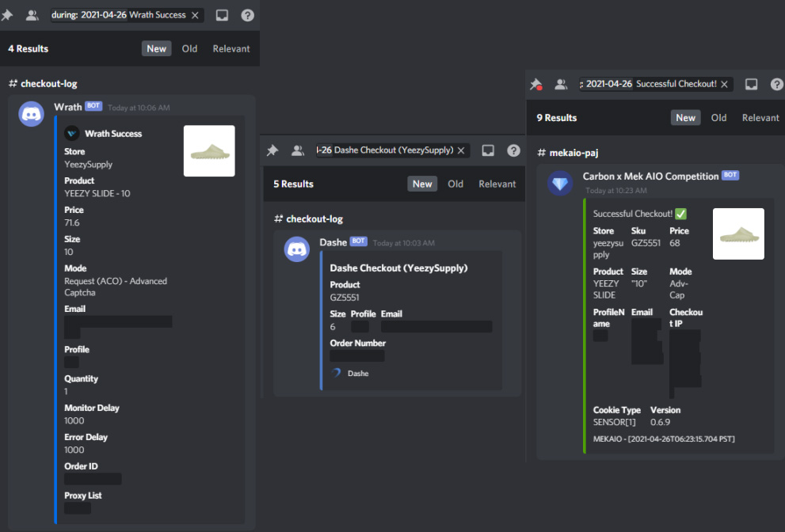Select 'Request (ACO) - Advanced Captcha' mode text
Image resolution: width=785 pixels, height=532 pixels.
tap(116, 287)
